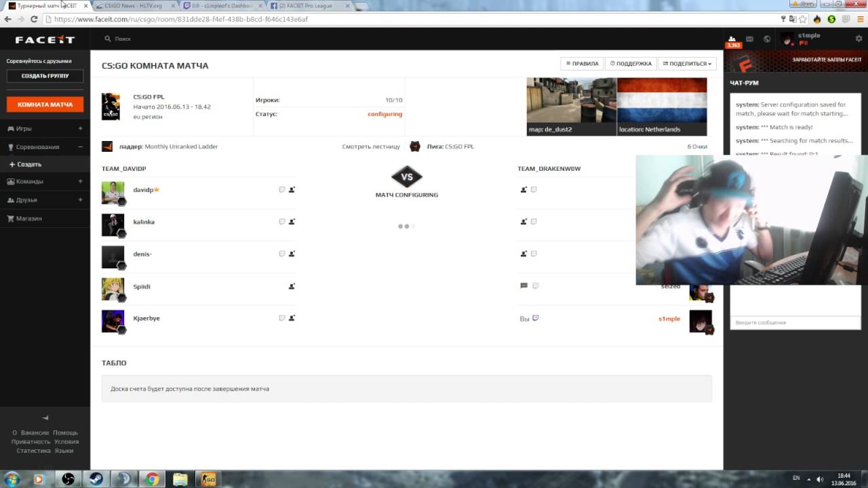Open the Помощь footer link
This screenshot has width=868, height=488.
click(x=66, y=432)
